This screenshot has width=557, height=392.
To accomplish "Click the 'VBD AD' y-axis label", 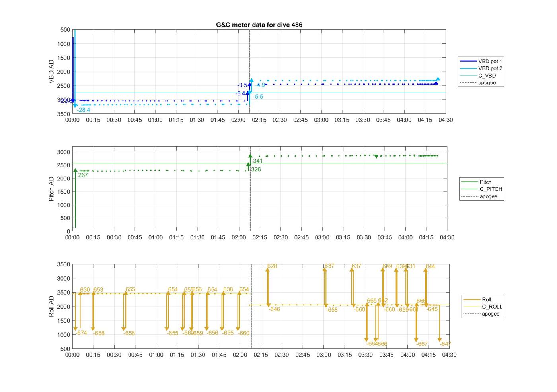I will (x=51, y=72).
